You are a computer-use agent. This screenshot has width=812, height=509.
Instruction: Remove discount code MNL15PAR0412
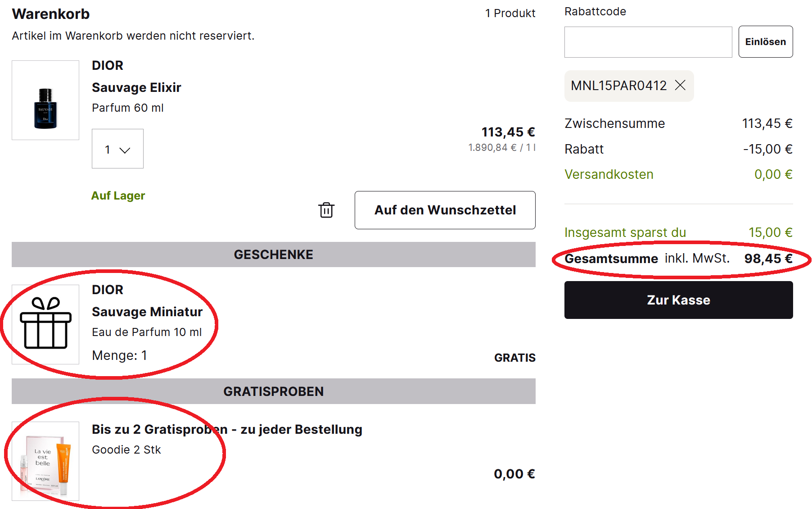[x=680, y=85]
